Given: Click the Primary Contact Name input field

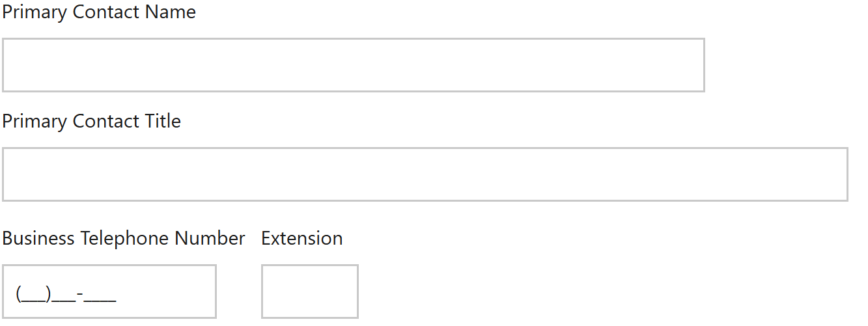Looking at the screenshot, I should click(353, 65).
